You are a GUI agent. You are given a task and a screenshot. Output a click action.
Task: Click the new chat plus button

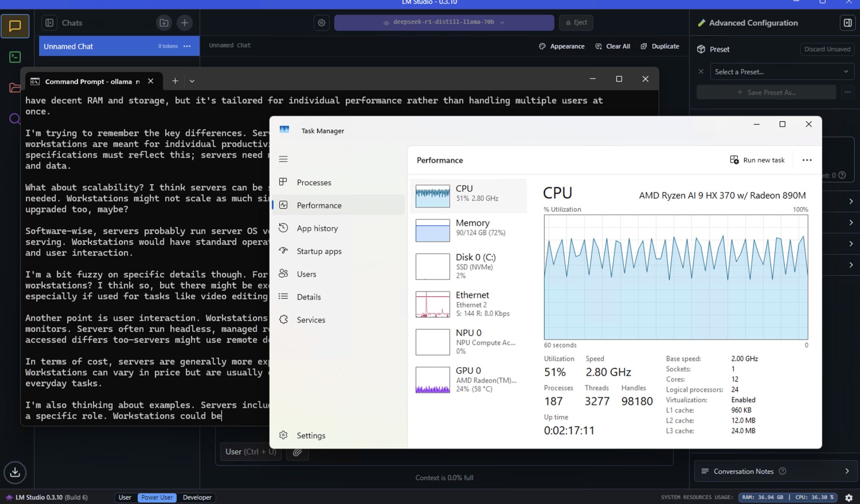(x=184, y=23)
